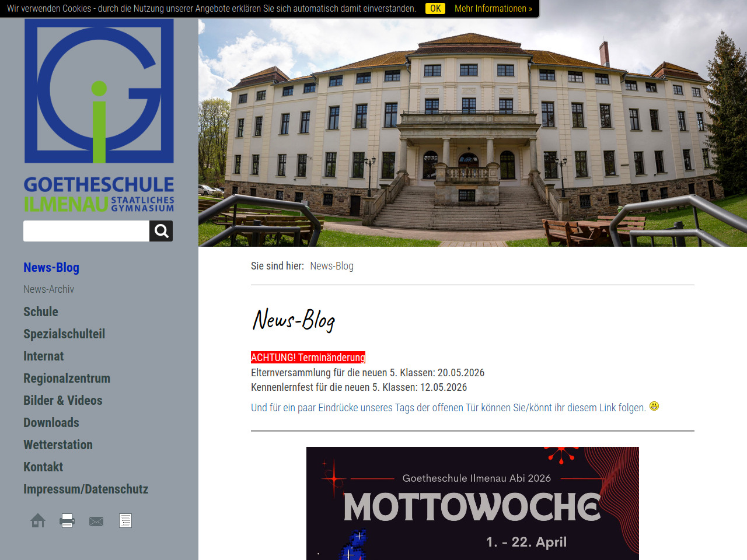Viewport: 747px width, 560px height.
Task: Open Bilder & Videos section
Action: 63,400
